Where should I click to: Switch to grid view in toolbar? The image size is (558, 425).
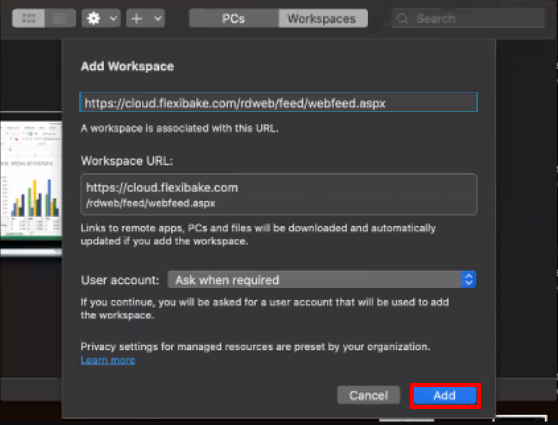point(28,18)
